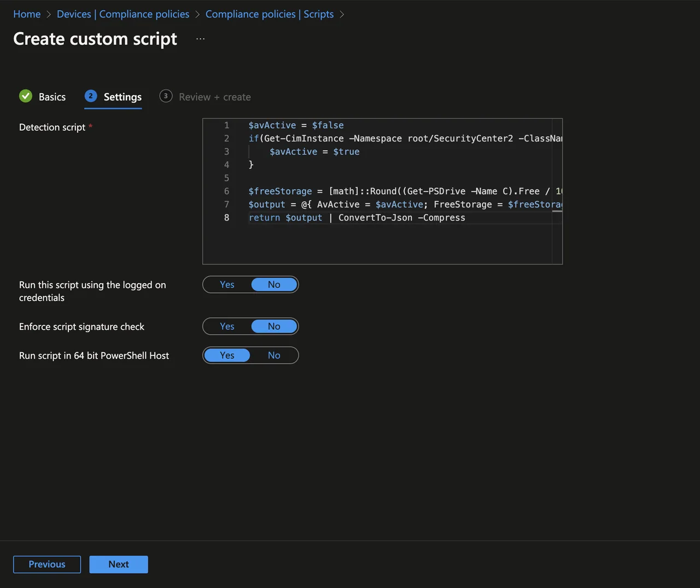Click 'Run script in 64 bit PowerShell Host' label
Screen dimensions: 700x588
[x=94, y=356]
